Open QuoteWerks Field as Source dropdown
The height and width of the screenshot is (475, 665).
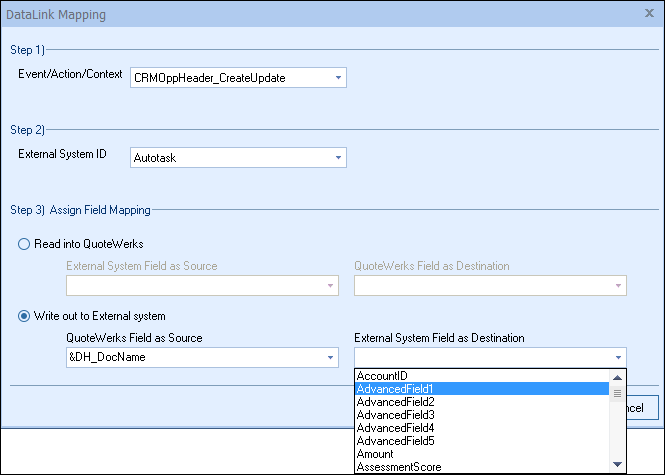(331, 358)
